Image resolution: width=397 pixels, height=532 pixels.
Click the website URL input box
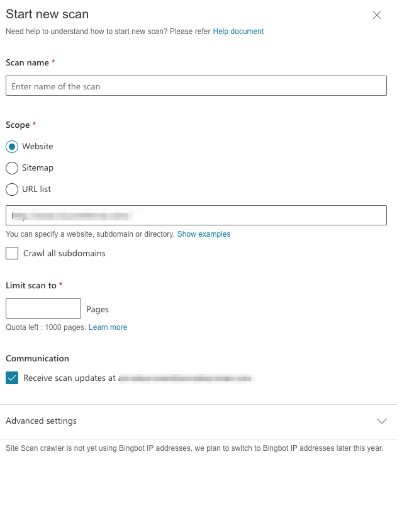196,215
